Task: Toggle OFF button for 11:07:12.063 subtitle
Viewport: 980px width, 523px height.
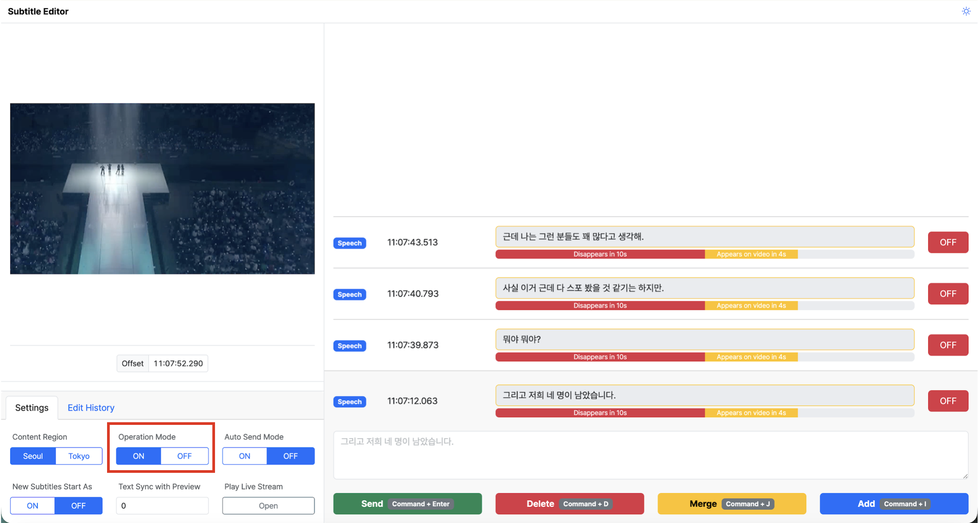Action: click(948, 401)
